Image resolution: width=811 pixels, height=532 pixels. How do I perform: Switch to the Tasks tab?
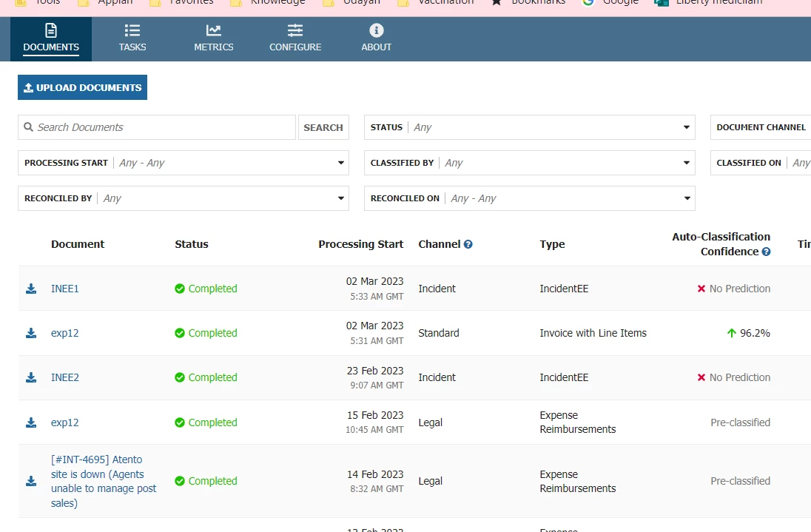click(x=132, y=38)
